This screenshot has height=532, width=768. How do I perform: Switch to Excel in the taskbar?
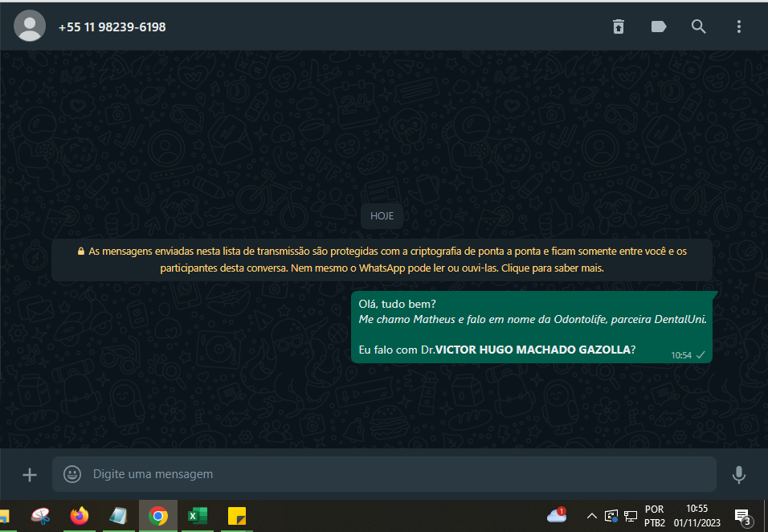click(198, 516)
